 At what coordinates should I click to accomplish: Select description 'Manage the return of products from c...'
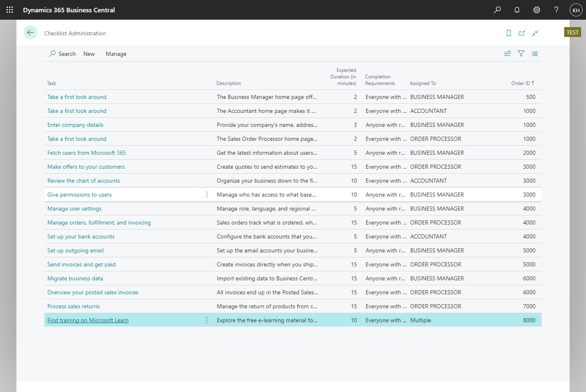pos(267,306)
